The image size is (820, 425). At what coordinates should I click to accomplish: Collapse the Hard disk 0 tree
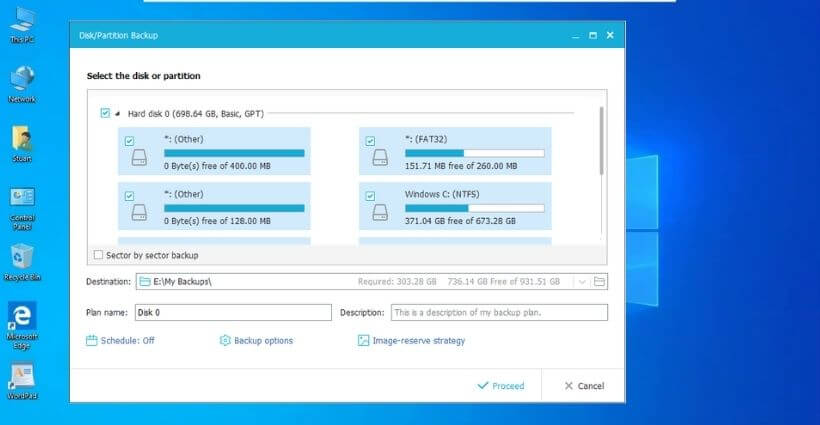[x=119, y=114]
